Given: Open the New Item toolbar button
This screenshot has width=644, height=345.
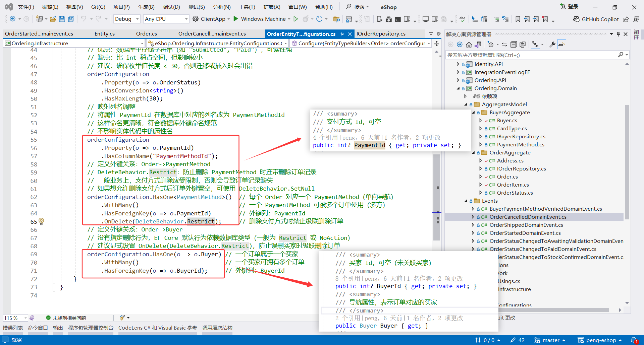Looking at the screenshot, I should 39,19.
